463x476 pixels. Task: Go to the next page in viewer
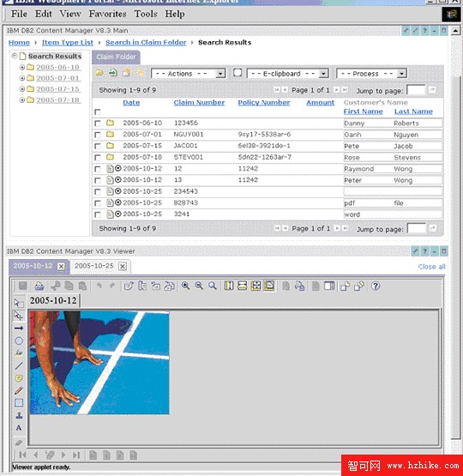coord(63,455)
